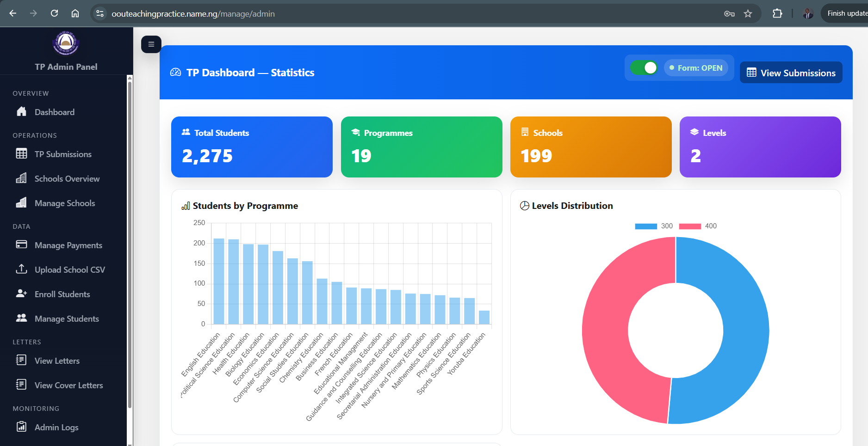Open Schools Overview in the sidebar

[63, 178]
